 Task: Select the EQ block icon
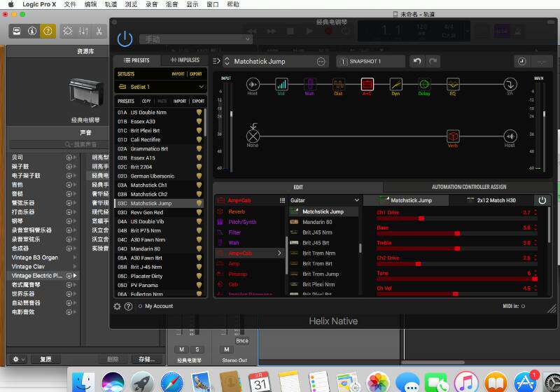(x=453, y=85)
